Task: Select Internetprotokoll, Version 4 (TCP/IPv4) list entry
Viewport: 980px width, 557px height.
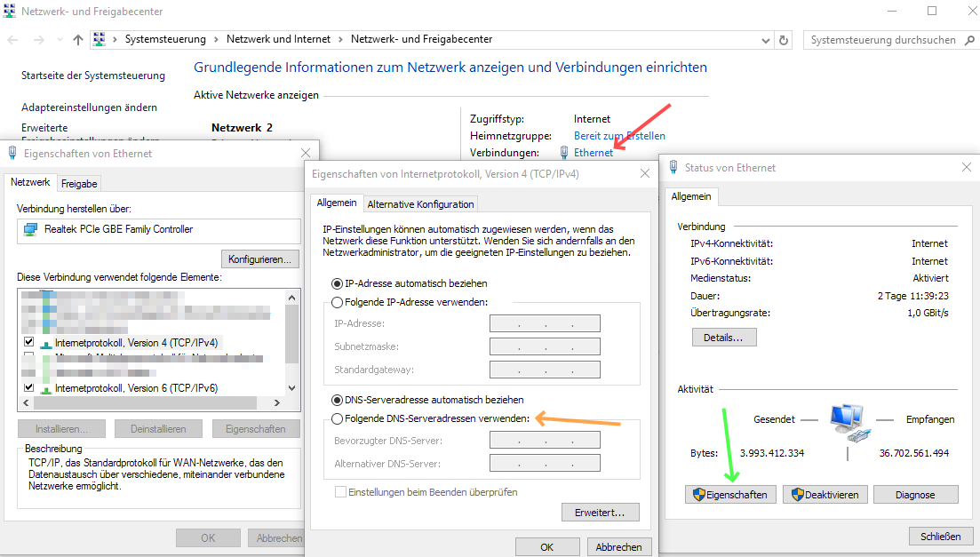Action: tap(136, 343)
